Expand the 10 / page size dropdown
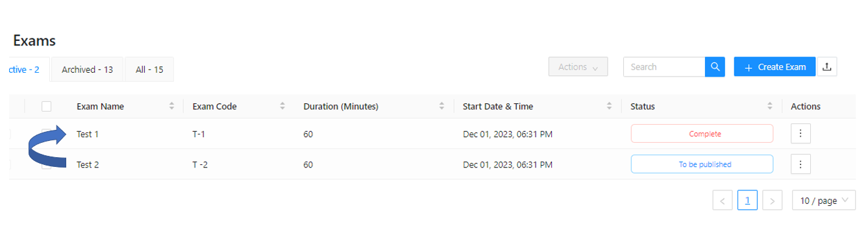Screen dimensions: 868x239 (x=824, y=201)
